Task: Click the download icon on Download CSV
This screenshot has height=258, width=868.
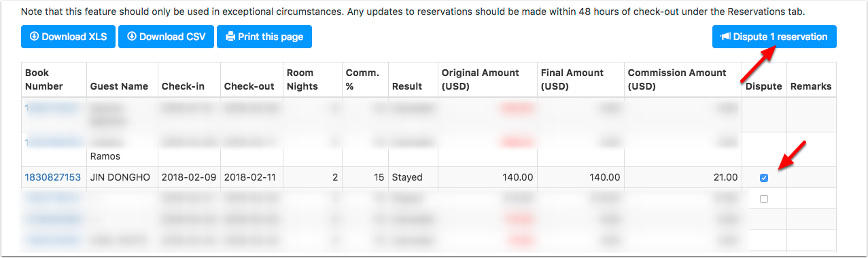Action: coord(132,37)
